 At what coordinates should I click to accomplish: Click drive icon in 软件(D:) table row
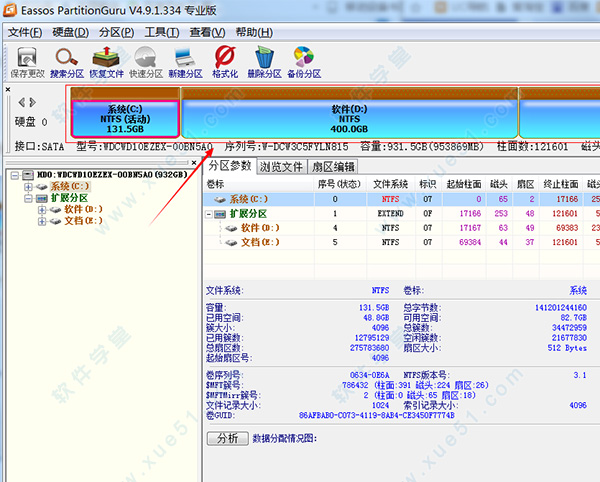[231, 228]
